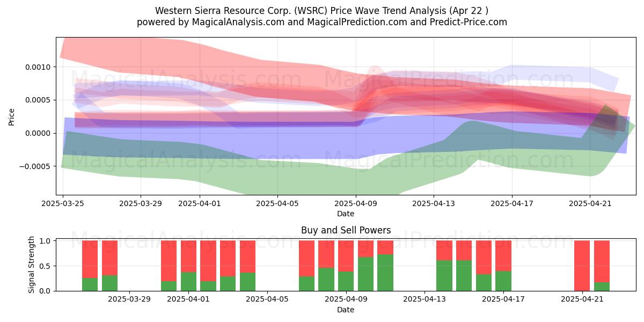Viewport: 644px width, 322px height.
Task: Click 2025-04-17 under the price chart
Action: pos(512,204)
